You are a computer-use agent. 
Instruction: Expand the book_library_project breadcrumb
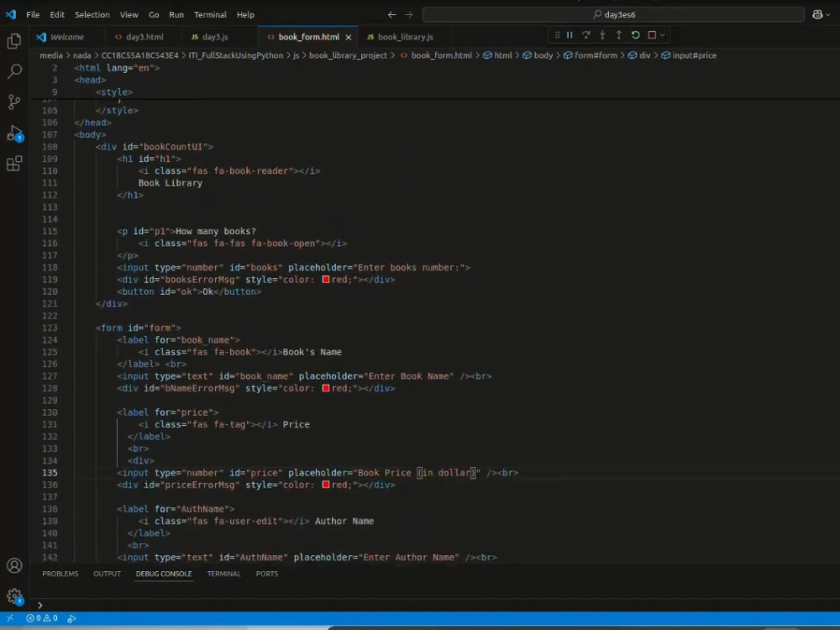coord(348,55)
